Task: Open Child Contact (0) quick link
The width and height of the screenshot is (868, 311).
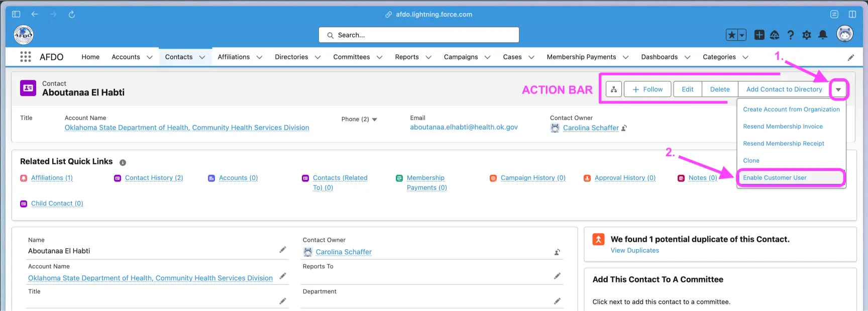Action: [57, 203]
